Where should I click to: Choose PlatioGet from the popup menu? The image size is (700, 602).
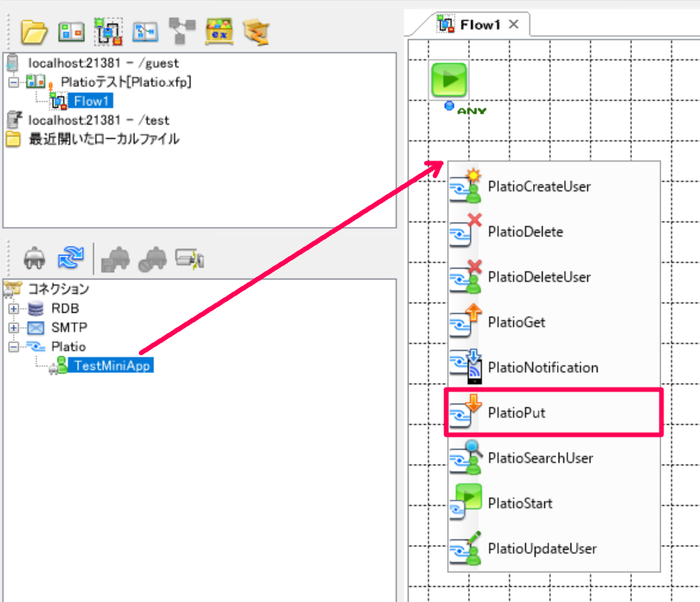[x=554, y=322]
